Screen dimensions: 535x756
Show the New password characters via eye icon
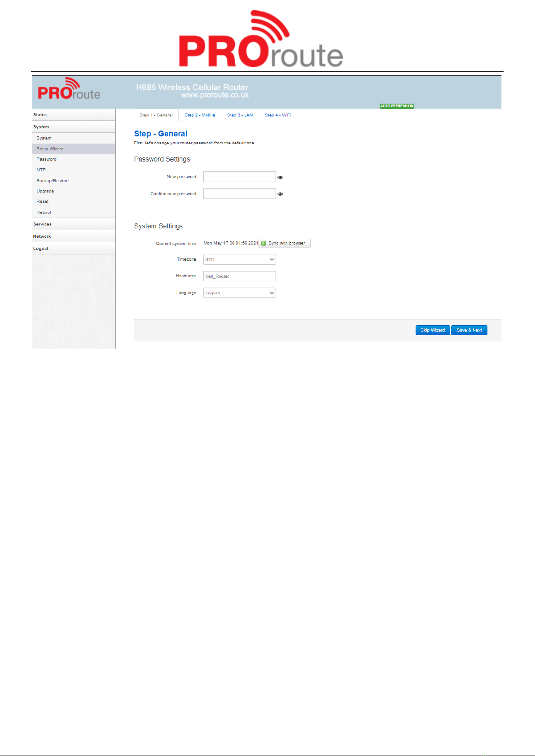tap(280, 177)
